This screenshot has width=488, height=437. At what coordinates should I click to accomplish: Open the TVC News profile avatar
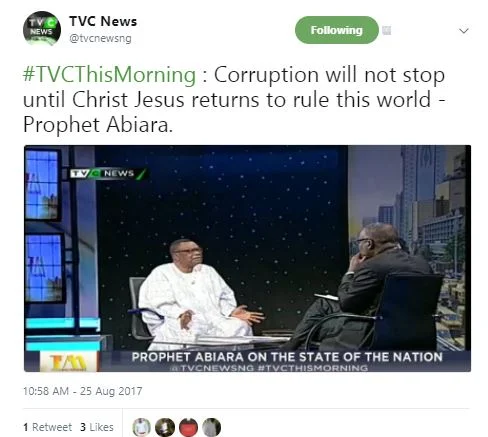pyautogui.click(x=42, y=28)
